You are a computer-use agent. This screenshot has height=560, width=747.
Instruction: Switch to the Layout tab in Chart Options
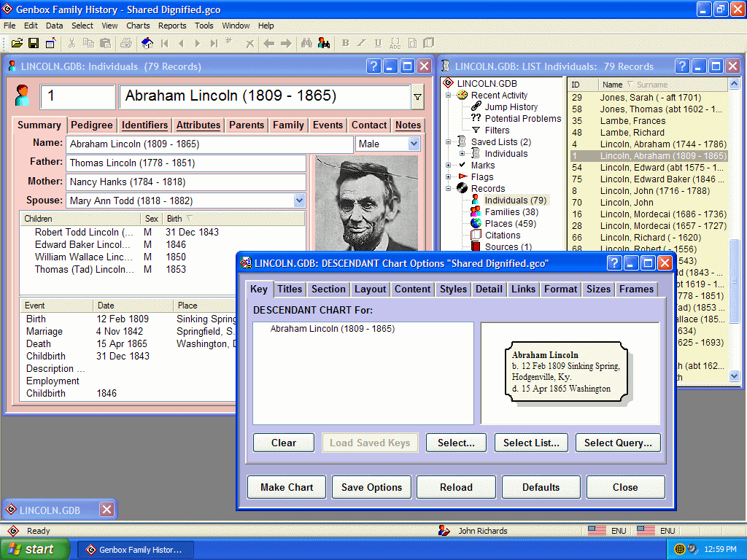(370, 289)
